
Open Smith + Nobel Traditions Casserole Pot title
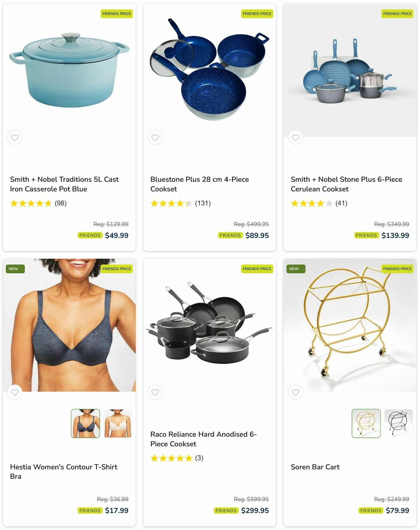(64, 184)
